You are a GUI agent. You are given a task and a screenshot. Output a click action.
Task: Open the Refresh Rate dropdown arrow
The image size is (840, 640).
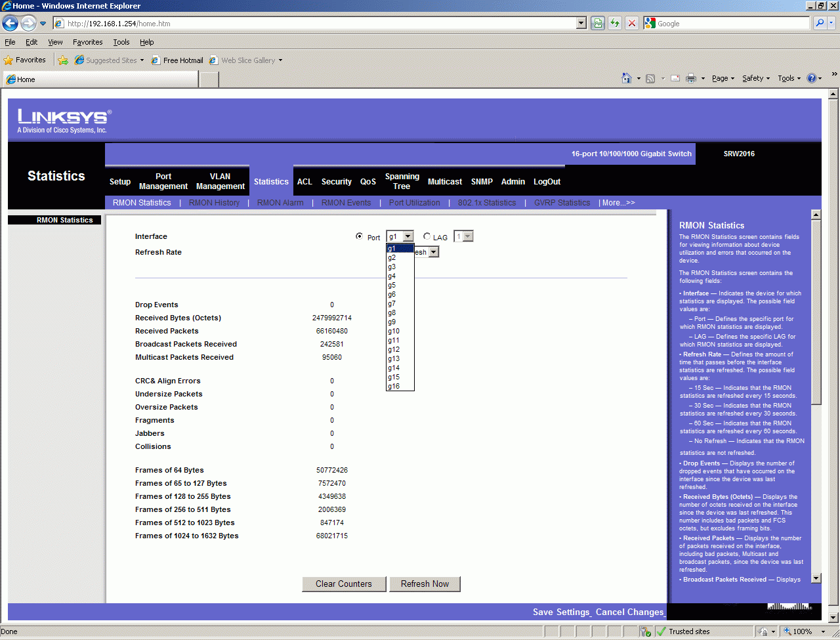click(434, 252)
